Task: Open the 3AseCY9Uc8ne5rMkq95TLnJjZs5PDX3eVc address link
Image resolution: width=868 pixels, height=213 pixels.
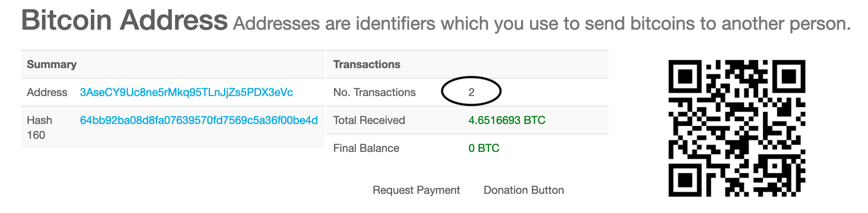Action: coord(186,93)
